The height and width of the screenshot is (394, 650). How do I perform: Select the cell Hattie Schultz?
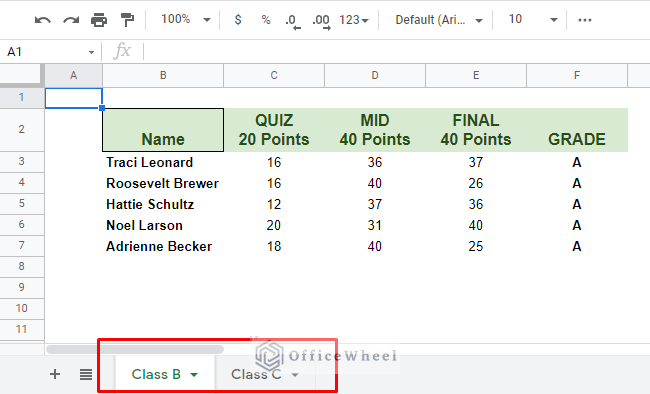pyautogui.click(x=163, y=204)
